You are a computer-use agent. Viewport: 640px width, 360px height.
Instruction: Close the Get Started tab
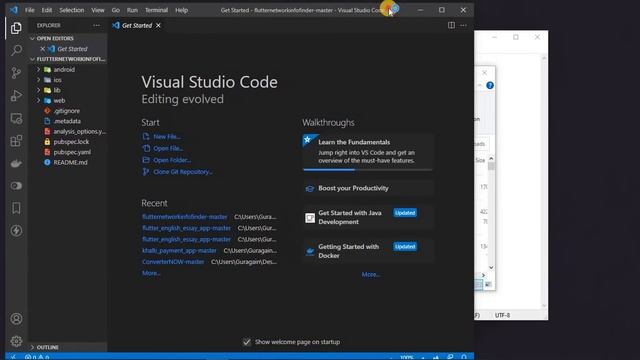158,25
